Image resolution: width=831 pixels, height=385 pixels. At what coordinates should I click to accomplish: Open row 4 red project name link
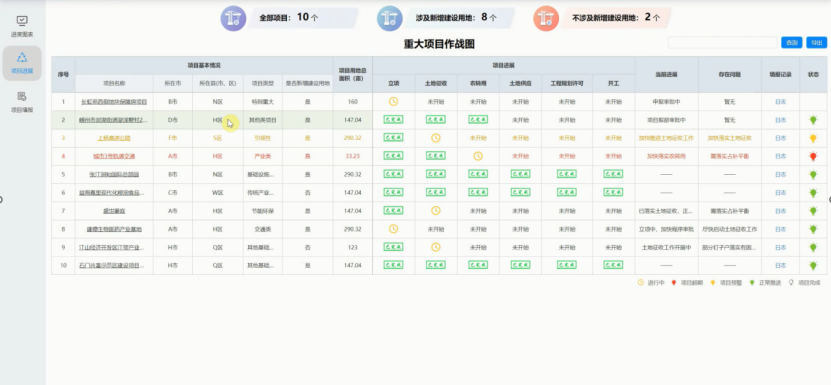coord(114,156)
